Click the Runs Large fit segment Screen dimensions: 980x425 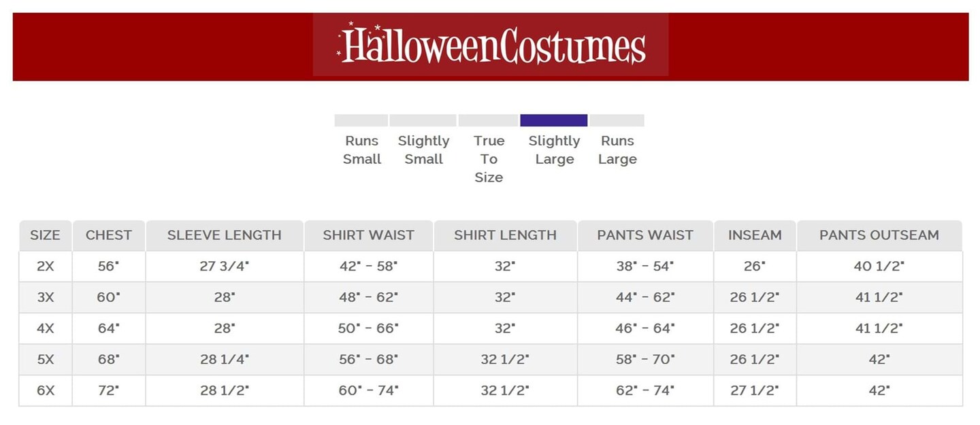617,120
